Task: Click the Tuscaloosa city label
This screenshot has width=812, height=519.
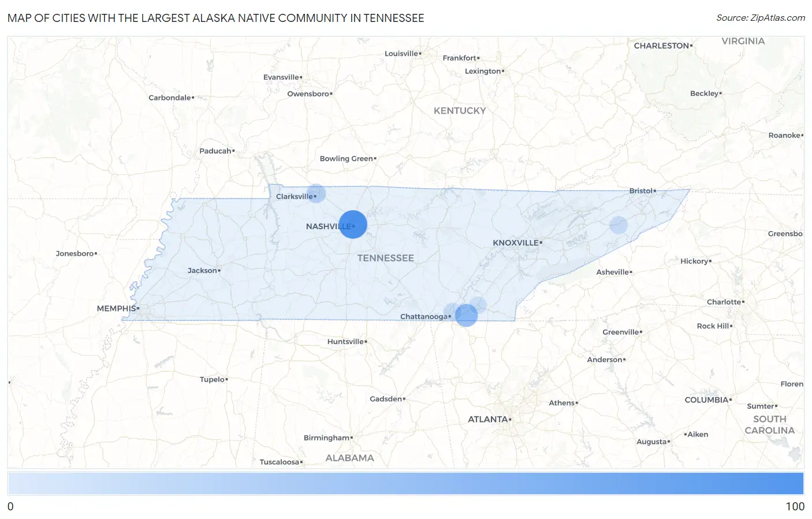Action: click(x=280, y=462)
